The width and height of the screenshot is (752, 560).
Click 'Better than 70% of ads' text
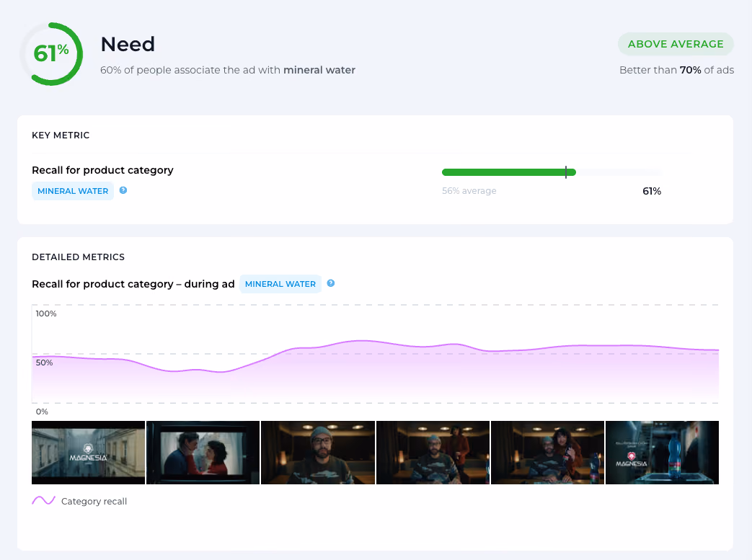677,70
